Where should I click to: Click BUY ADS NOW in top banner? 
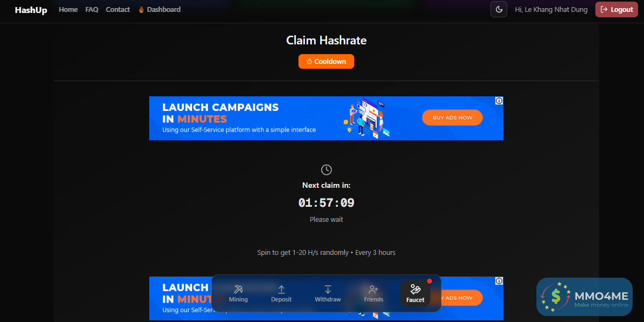point(452,117)
